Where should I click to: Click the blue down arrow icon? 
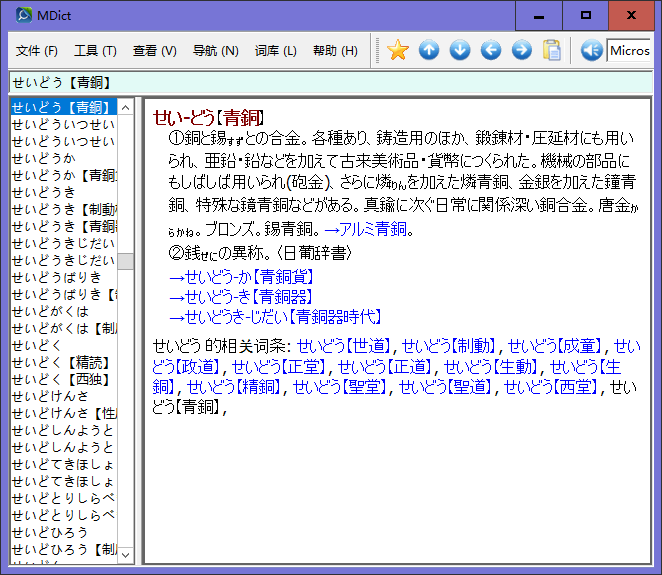(460, 50)
